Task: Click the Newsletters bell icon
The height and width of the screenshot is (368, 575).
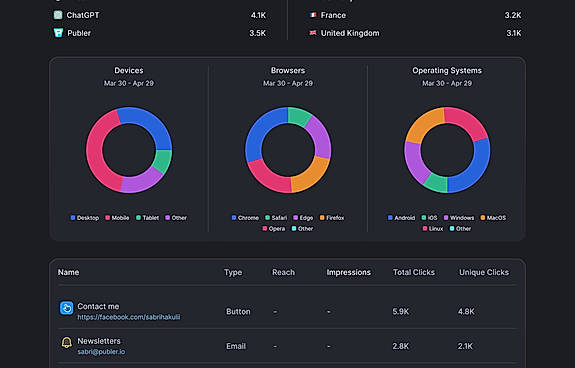Action: [x=66, y=343]
